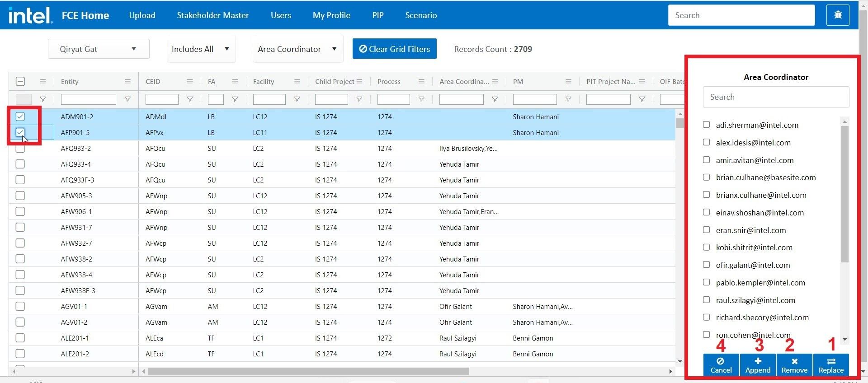Screen dimensions: 868x383
Task: Click the CEID column filter funnel icon
Action: coord(190,99)
